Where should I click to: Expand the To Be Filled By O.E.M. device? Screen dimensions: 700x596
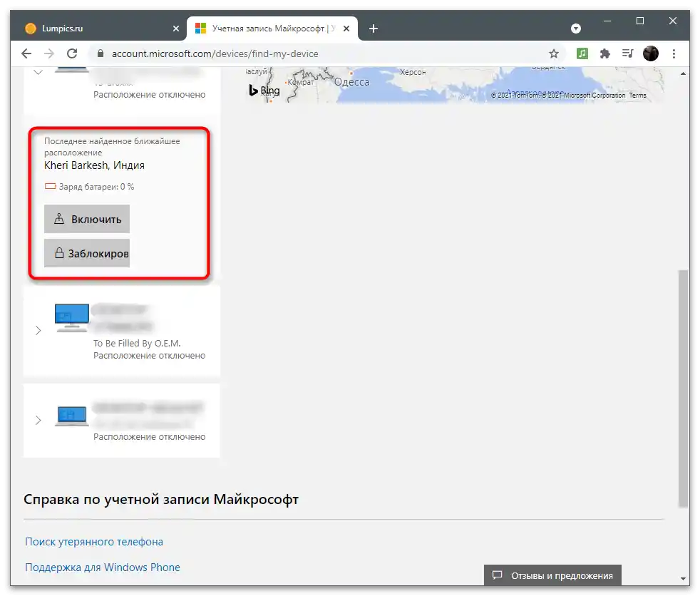click(x=38, y=330)
